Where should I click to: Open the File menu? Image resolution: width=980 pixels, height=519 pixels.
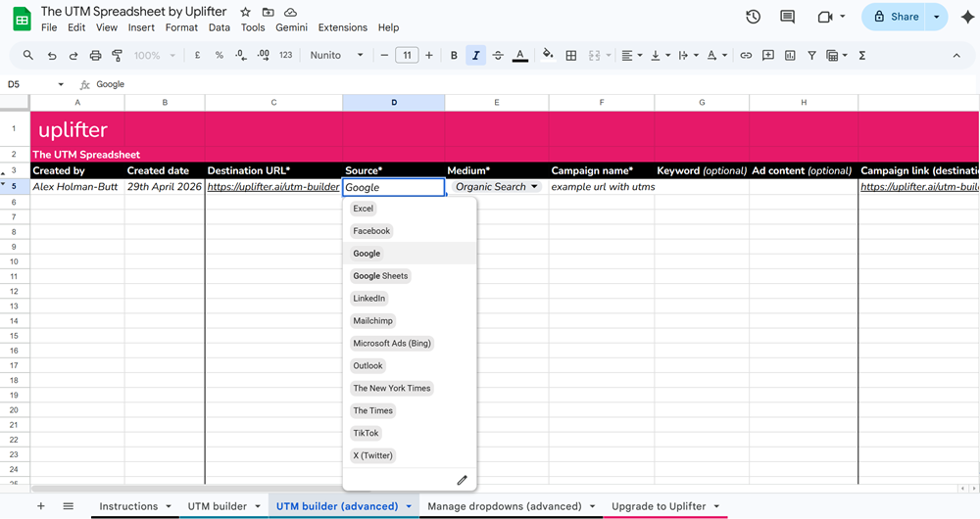[x=49, y=27]
